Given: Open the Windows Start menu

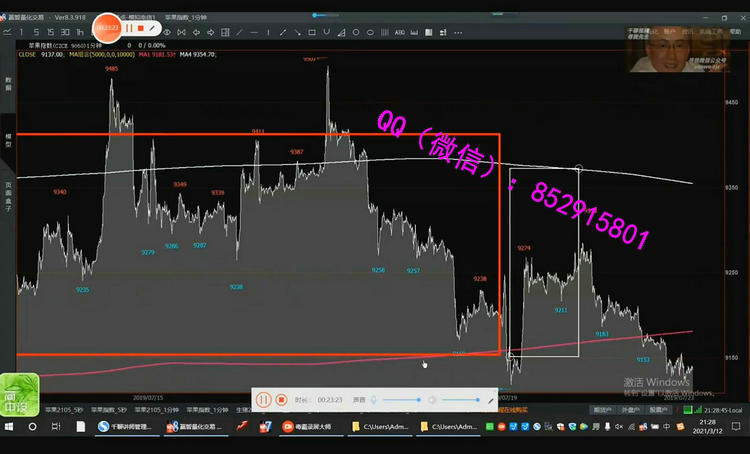Looking at the screenshot, I should [x=10, y=427].
